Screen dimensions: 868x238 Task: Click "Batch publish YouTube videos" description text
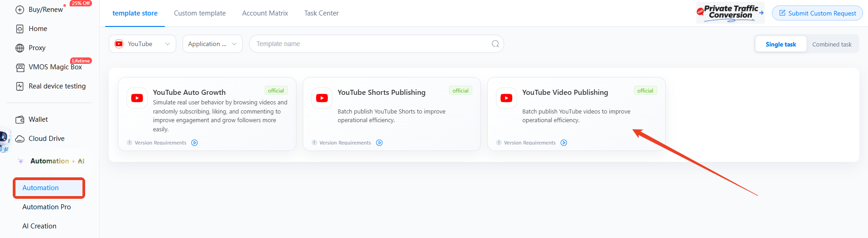click(576, 116)
